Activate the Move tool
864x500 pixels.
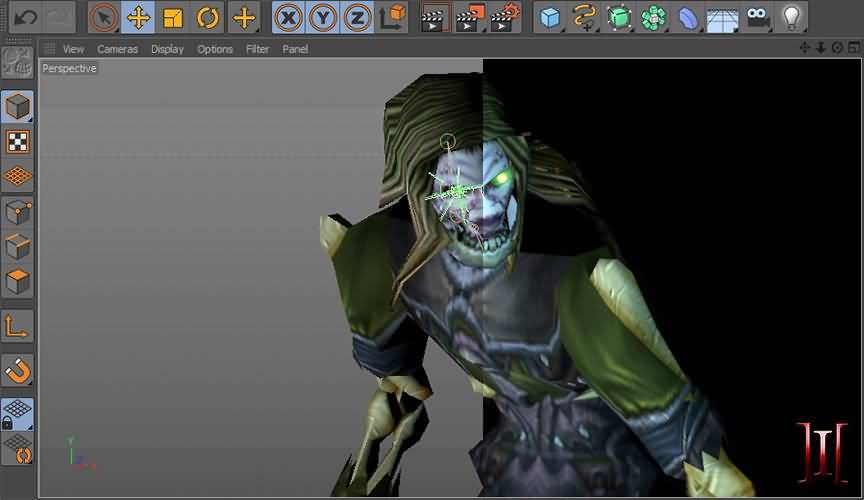[x=138, y=18]
